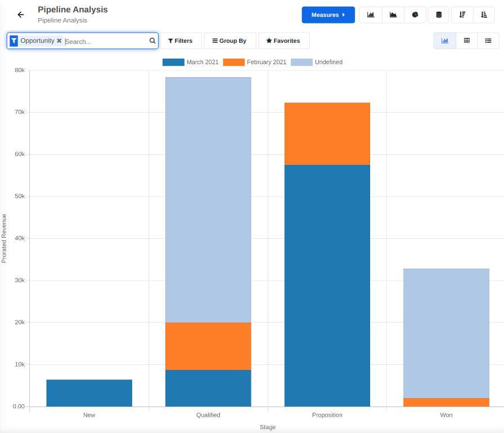Open the pivot view icon
504x433 pixels.
(x=466, y=41)
